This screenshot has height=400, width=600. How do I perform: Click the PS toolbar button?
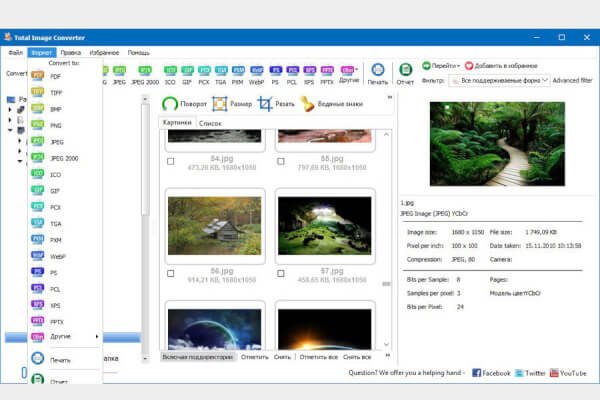[x=275, y=75]
